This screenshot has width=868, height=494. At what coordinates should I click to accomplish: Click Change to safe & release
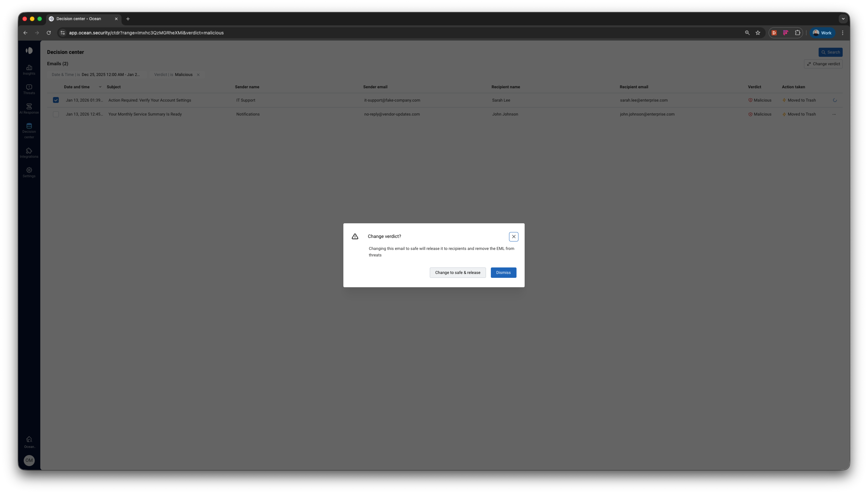[x=457, y=272]
